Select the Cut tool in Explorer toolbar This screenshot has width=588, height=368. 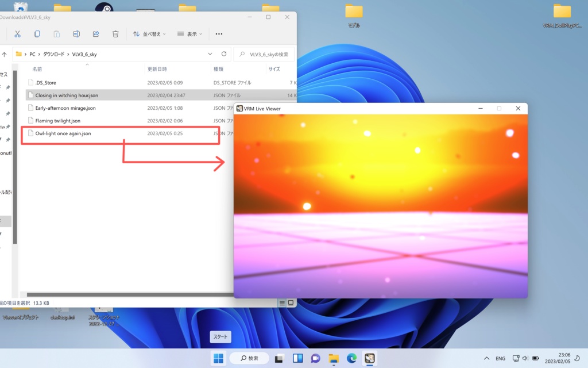(17, 33)
